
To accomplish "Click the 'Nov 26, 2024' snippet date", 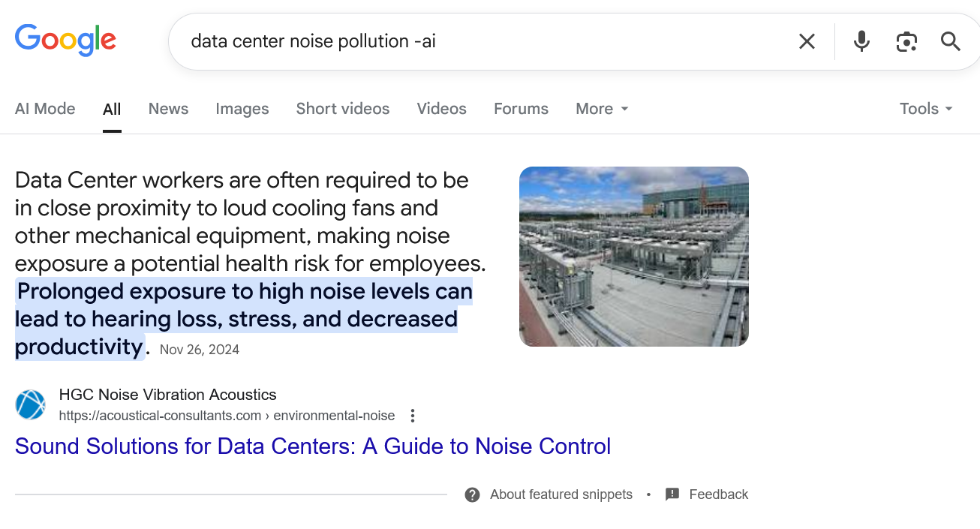I will 200,350.
